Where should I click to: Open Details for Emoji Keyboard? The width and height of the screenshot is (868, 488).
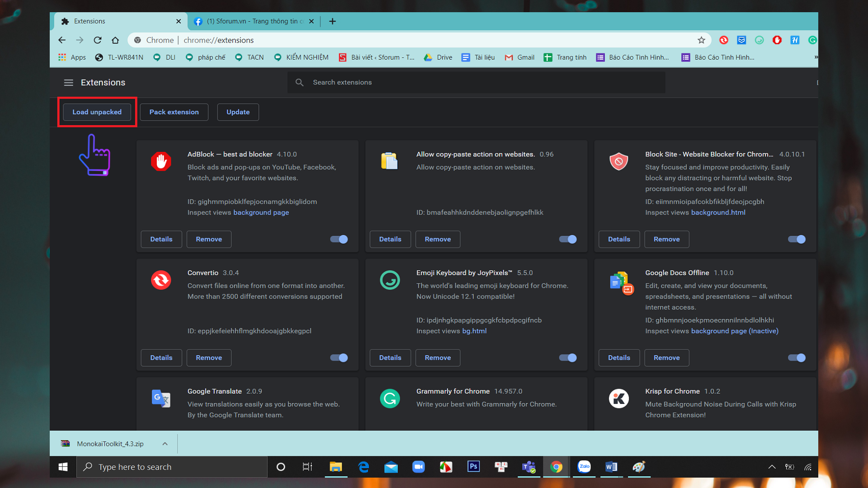pos(390,357)
